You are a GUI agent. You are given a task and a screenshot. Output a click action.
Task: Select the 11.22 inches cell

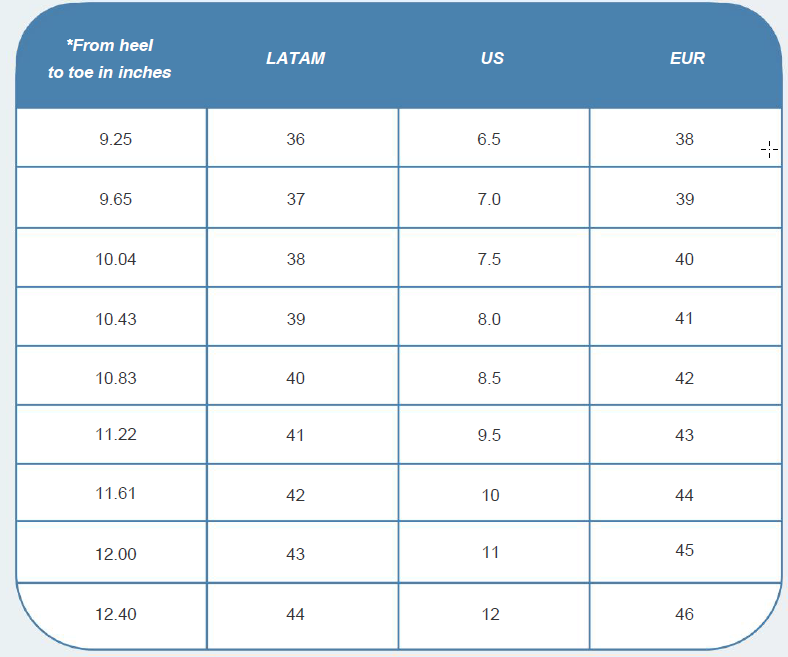pyautogui.click(x=115, y=435)
